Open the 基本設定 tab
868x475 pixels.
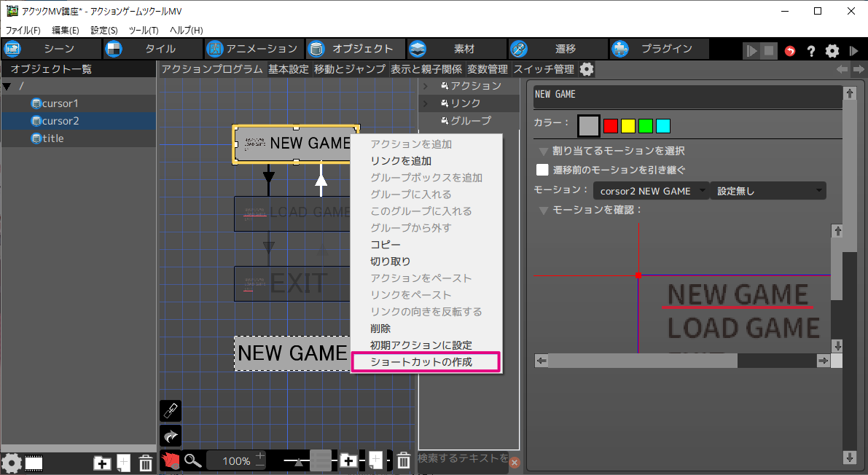coord(288,69)
